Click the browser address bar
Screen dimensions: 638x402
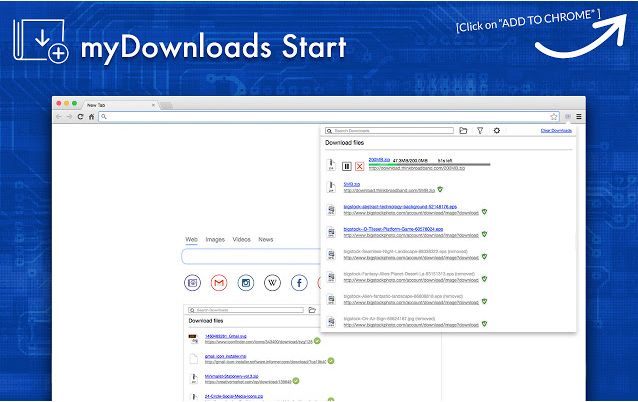[x=329, y=117]
